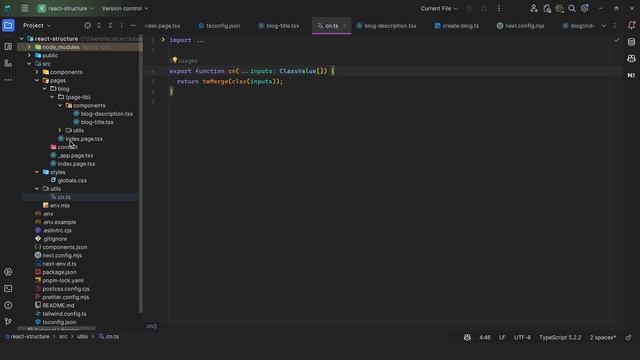Open the Structure tool window
The image size is (640, 360).
8,63
